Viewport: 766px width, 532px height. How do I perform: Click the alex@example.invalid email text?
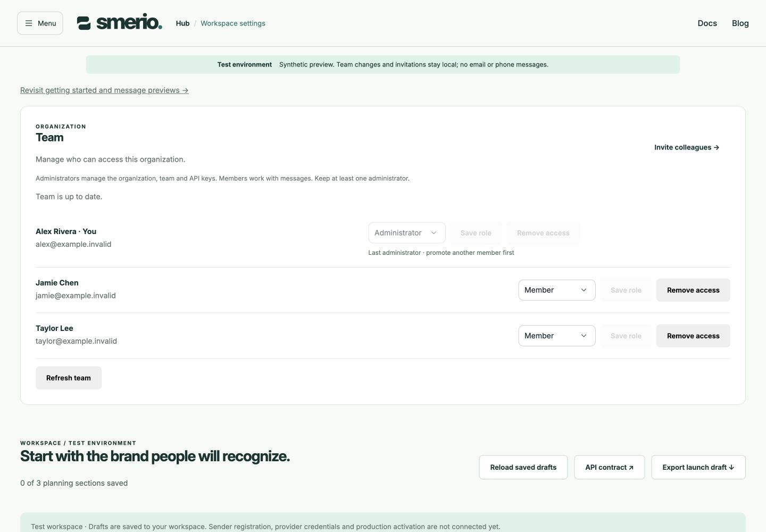click(73, 244)
